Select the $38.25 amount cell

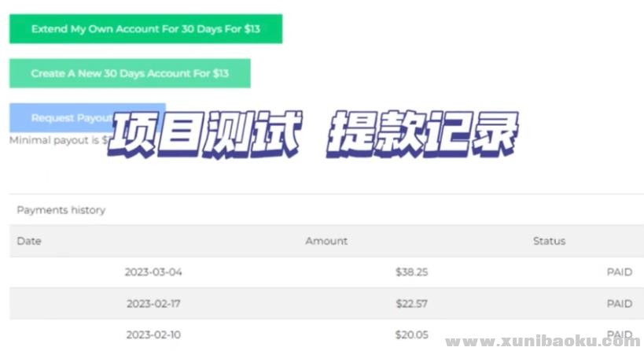[411, 272]
